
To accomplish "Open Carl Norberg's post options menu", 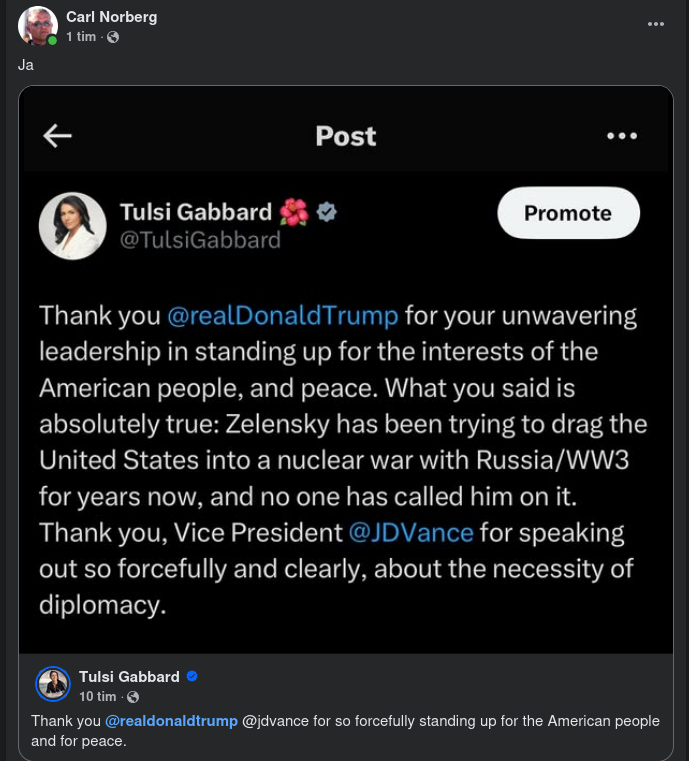I will (656, 24).
